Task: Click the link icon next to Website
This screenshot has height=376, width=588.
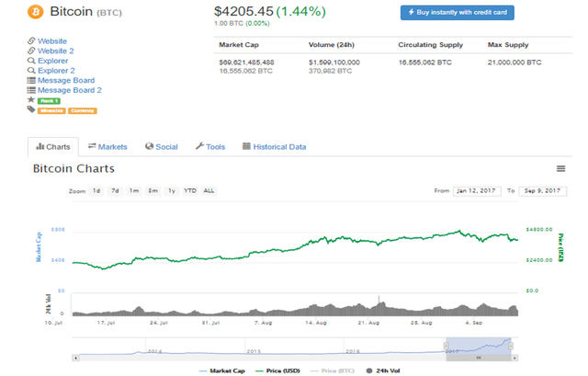Action: 31,40
